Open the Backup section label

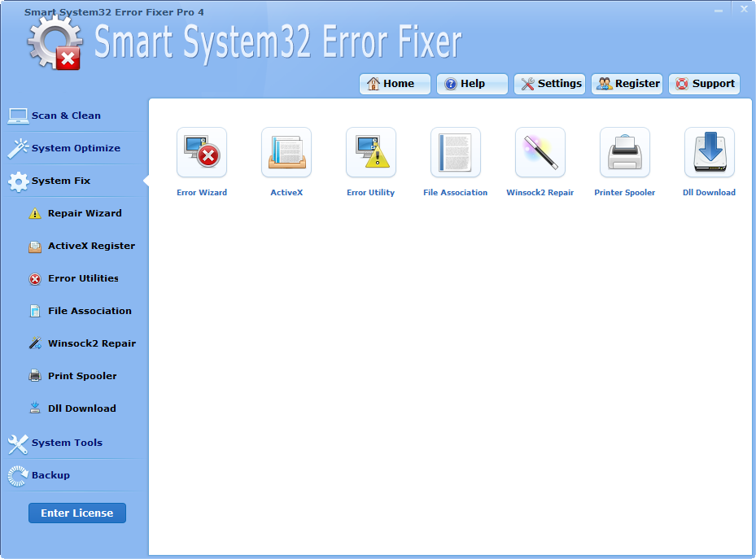[50, 475]
